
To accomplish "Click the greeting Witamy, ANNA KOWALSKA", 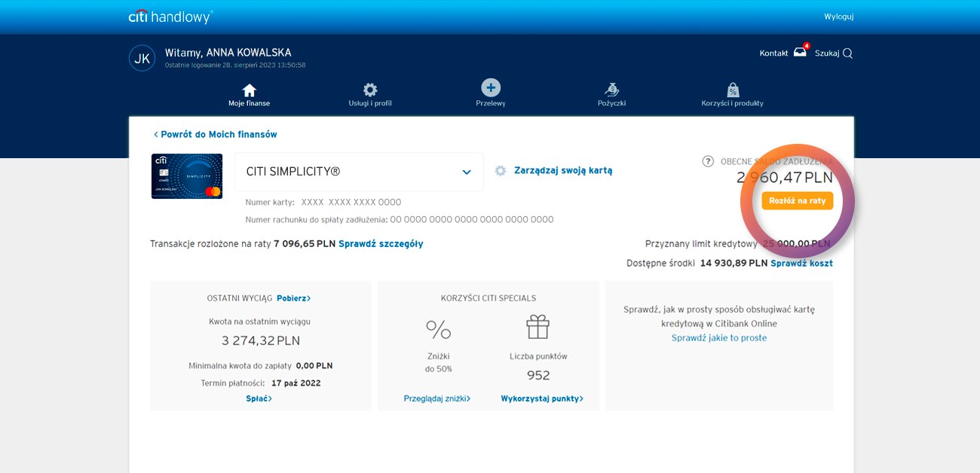I will (x=228, y=53).
